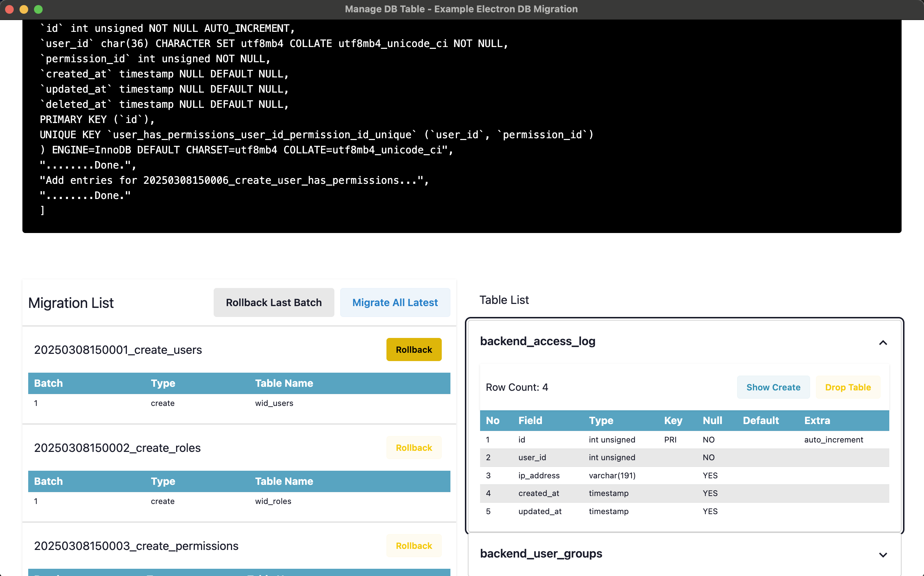Click Migrate All Latest button
This screenshot has height=576, width=924.
point(395,302)
